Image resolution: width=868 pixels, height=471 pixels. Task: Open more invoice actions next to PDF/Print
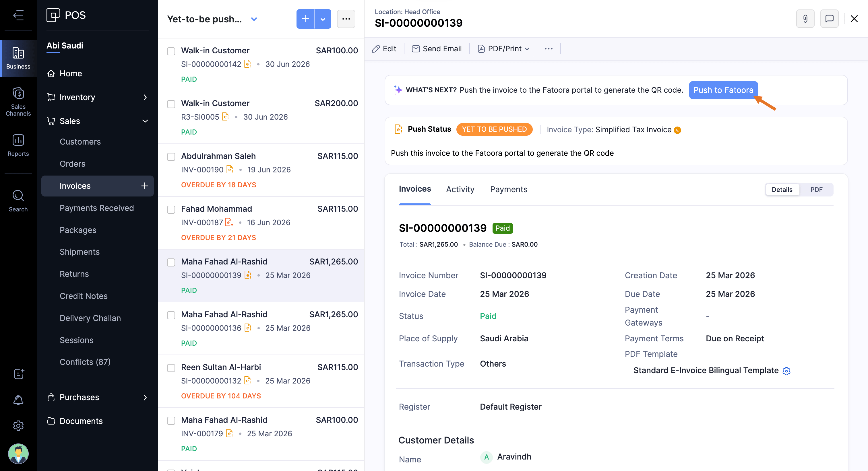click(549, 49)
